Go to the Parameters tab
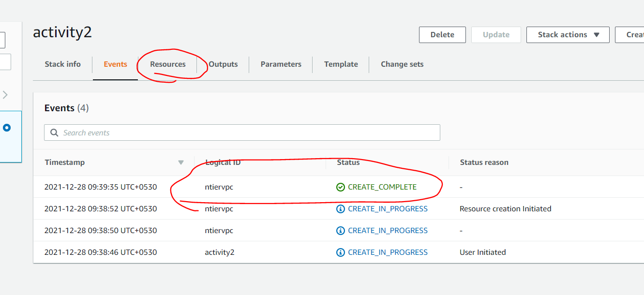 pos(281,64)
